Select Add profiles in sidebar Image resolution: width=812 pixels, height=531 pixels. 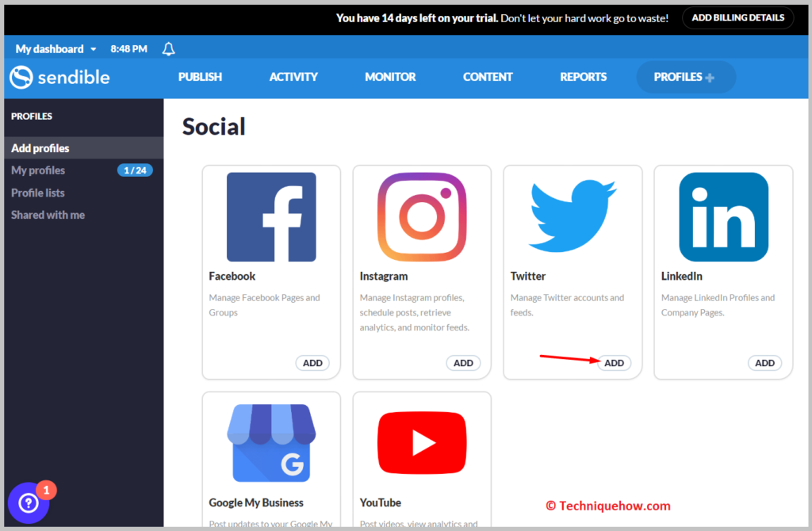84,148
